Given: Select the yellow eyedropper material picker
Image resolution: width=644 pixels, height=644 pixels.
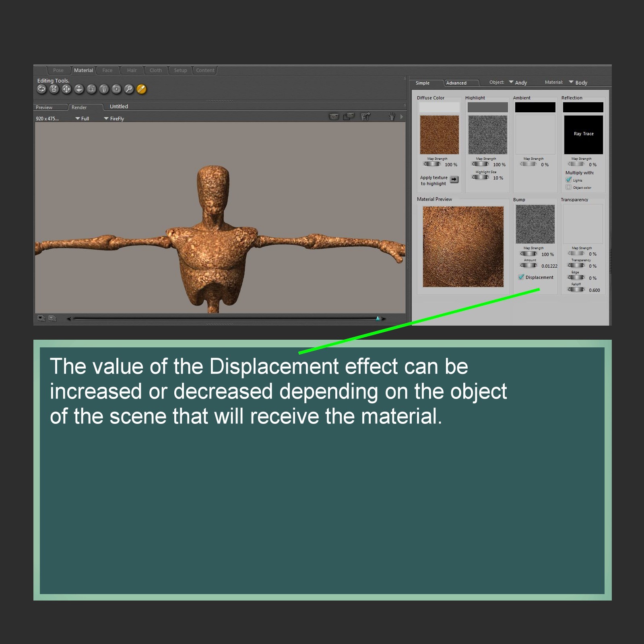Looking at the screenshot, I should (141, 89).
